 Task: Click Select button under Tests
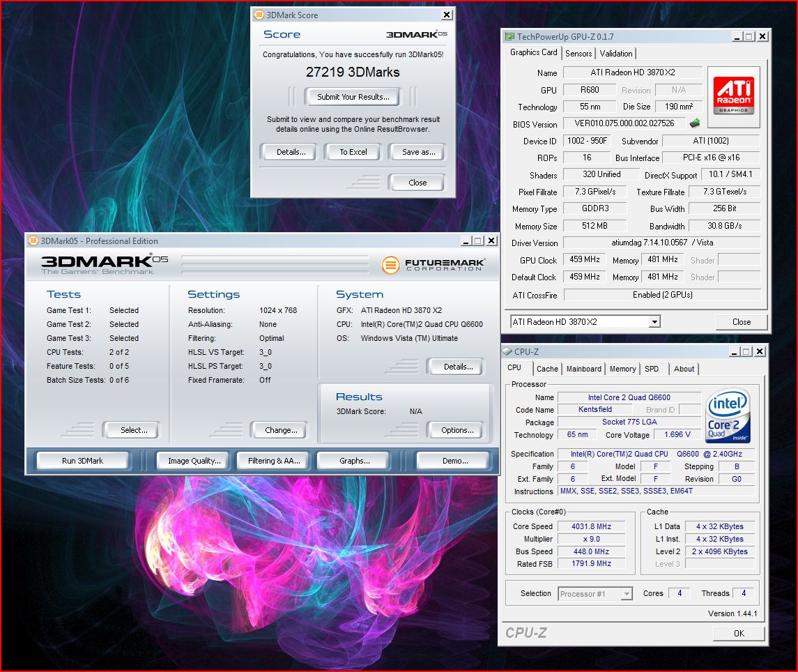tap(133, 430)
